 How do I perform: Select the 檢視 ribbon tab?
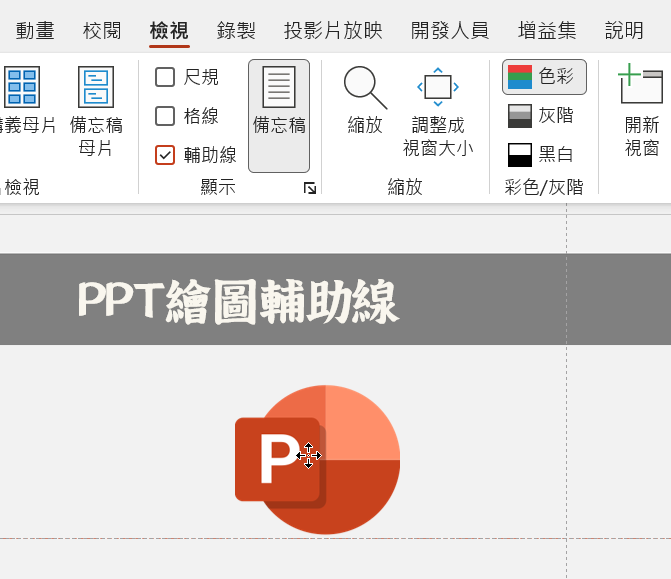click(x=169, y=30)
